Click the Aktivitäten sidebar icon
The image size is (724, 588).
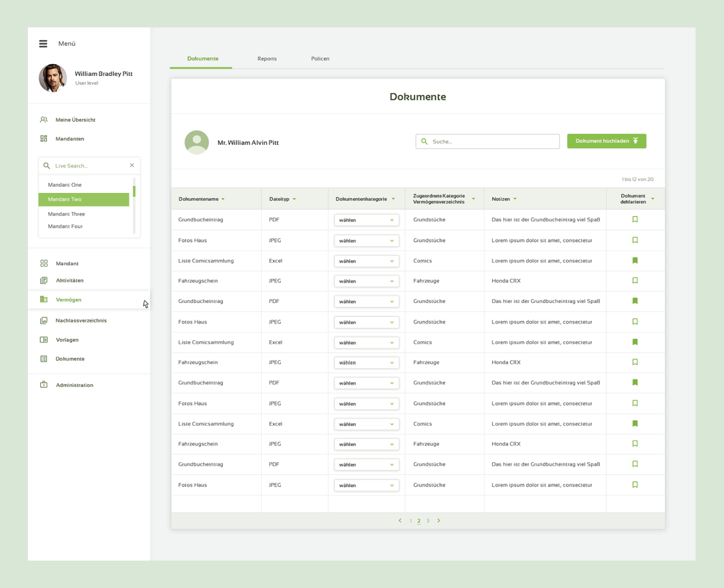[x=44, y=281]
